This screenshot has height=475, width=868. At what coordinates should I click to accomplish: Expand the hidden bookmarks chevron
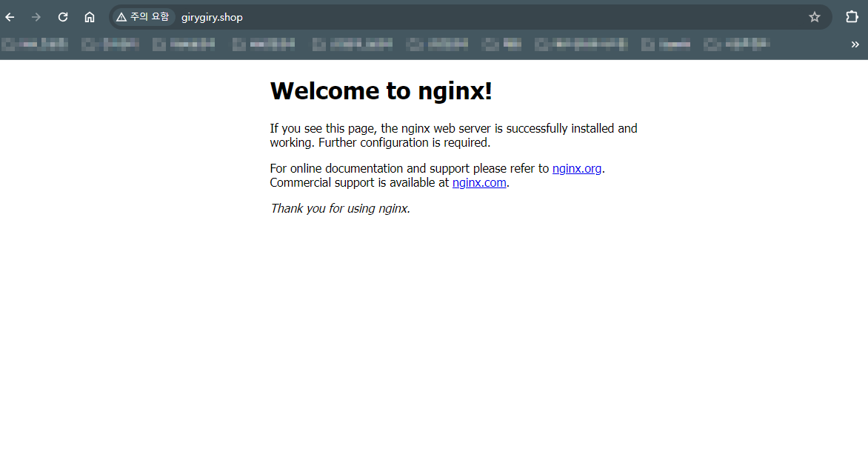855,44
